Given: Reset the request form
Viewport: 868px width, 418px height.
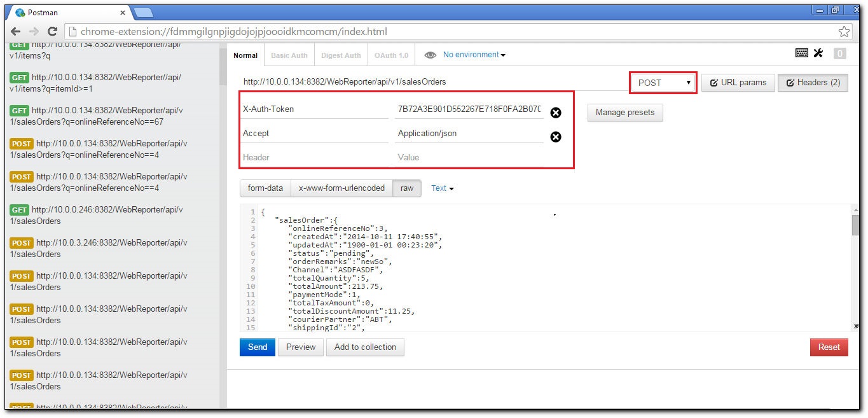Looking at the screenshot, I should click(829, 347).
